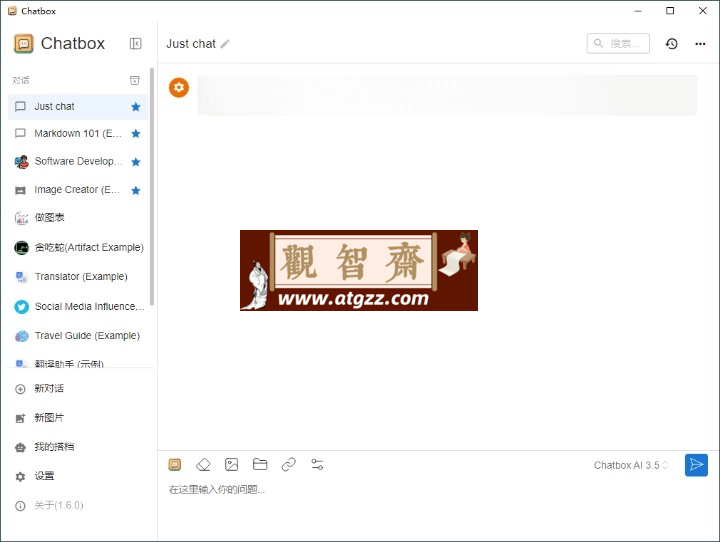Open the Just chat conversation
This screenshot has height=542, width=720.
(x=78, y=107)
